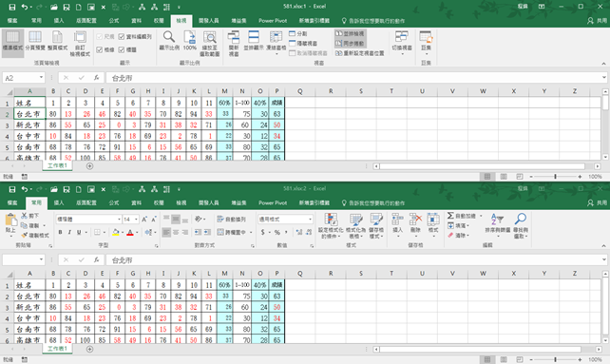
Task: Click column Q header in bottom window
Action: point(300,274)
